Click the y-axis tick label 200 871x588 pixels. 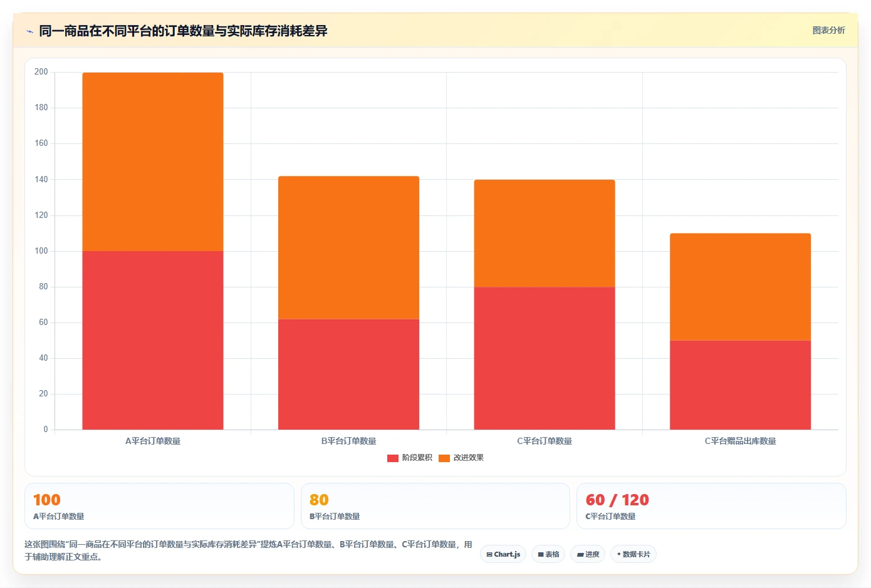tap(41, 72)
